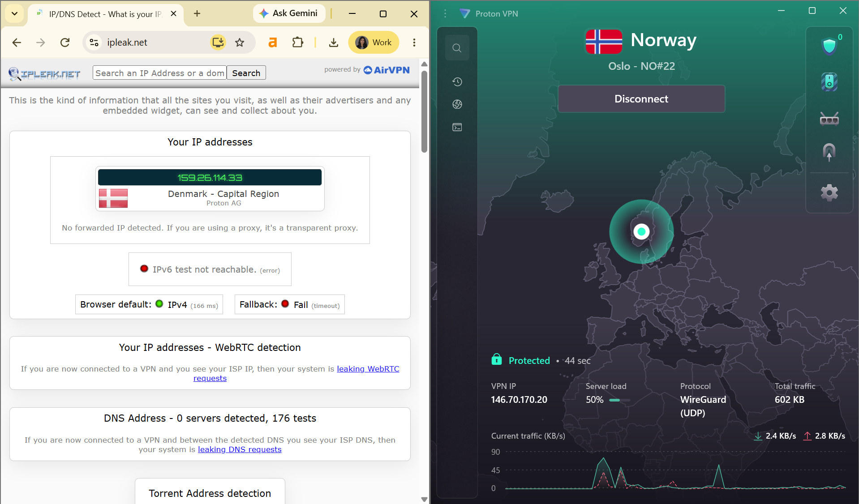
Task: Click the Torrent Address detection heading
Action: pyautogui.click(x=210, y=493)
